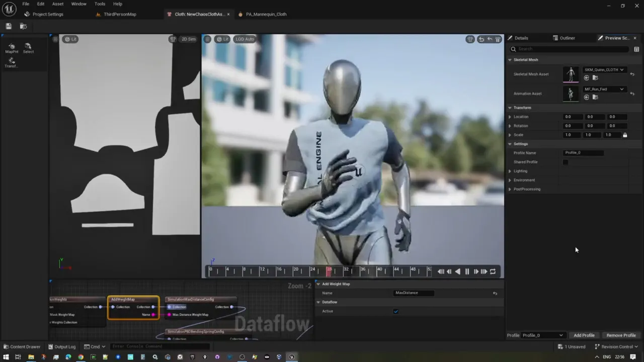
Task: Open the MF_Run_Fwd animation asset dropdown
Action: pyautogui.click(x=604, y=89)
